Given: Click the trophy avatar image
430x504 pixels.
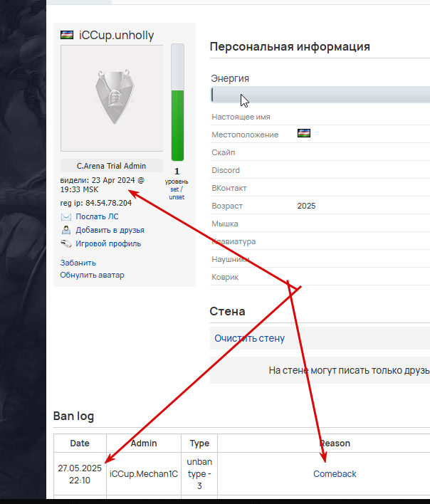Looking at the screenshot, I should [112, 98].
